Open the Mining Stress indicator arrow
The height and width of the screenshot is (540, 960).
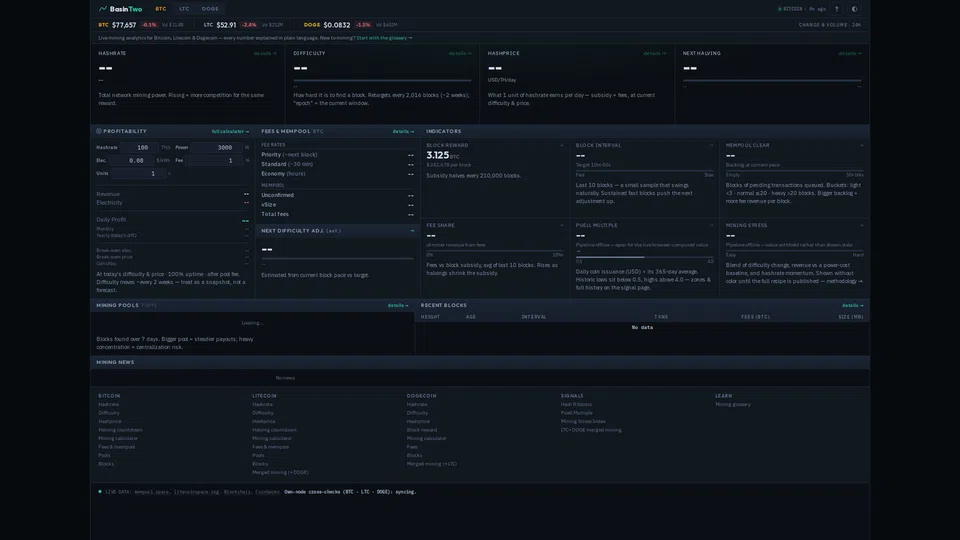click(x=861, y=225)
